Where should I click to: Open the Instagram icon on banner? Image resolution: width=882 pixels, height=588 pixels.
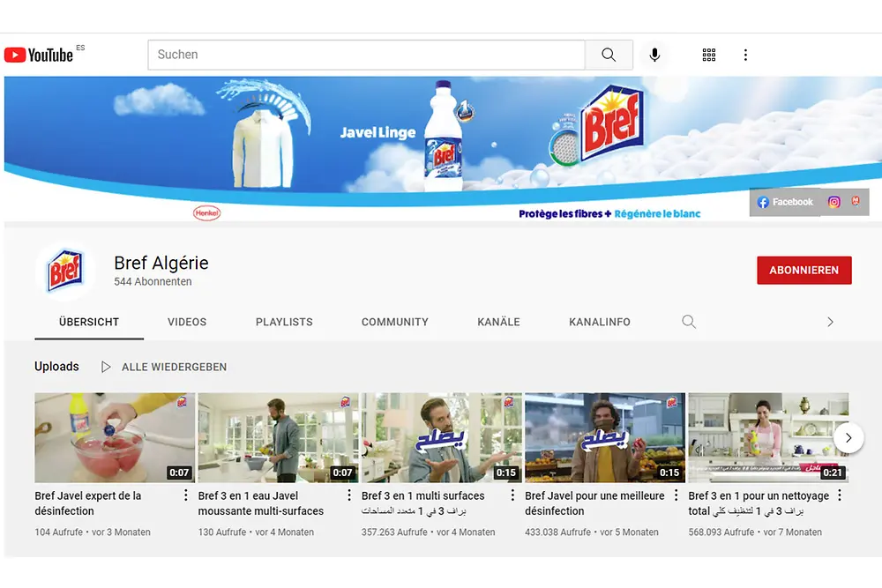[x=833, y=202]
